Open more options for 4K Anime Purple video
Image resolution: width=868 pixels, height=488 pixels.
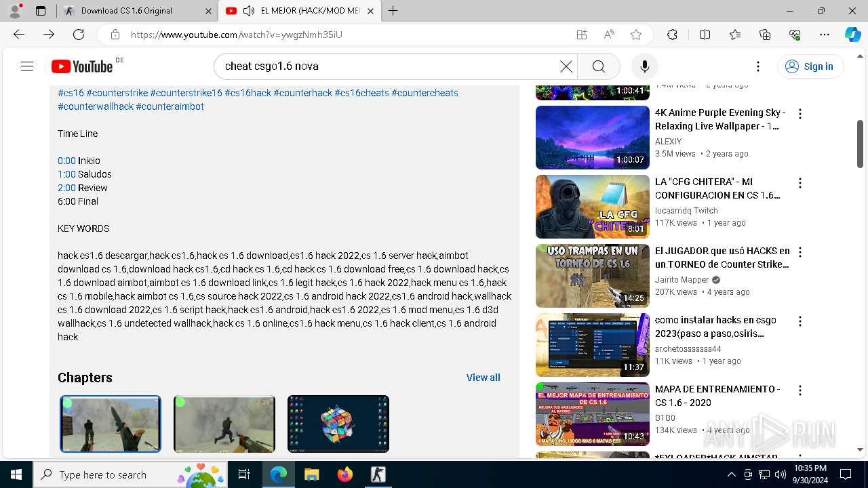tap(800, 114)
